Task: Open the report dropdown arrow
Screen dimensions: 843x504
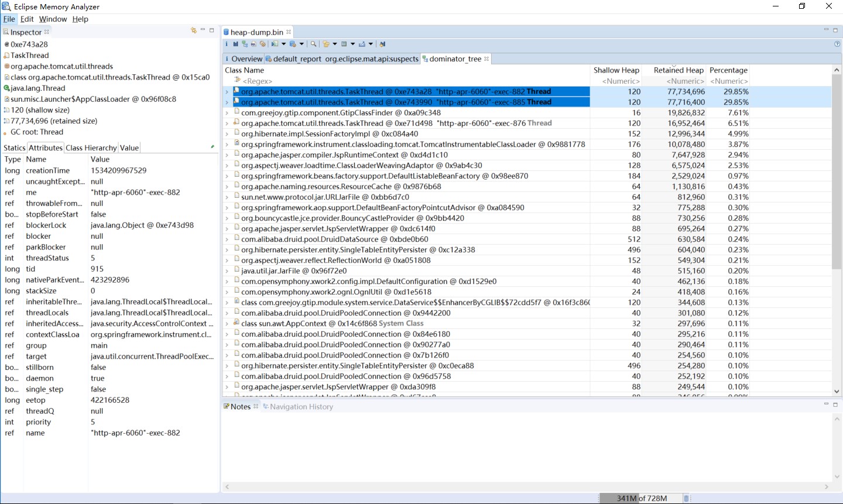Action: [283, 44]
